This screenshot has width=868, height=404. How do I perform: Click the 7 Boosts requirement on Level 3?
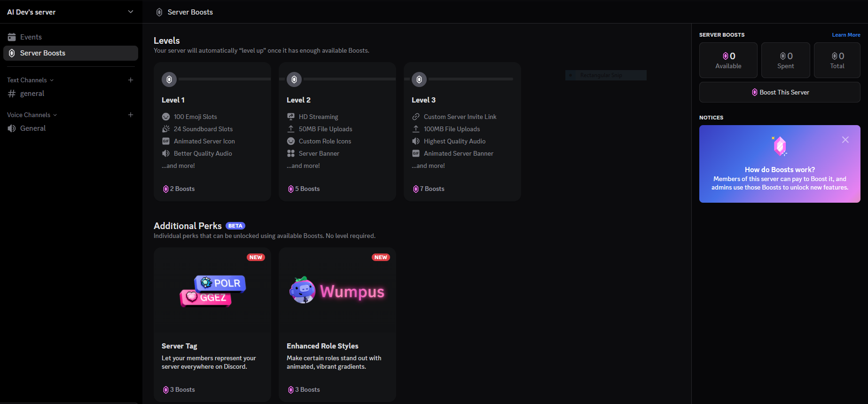click(429, 189)
